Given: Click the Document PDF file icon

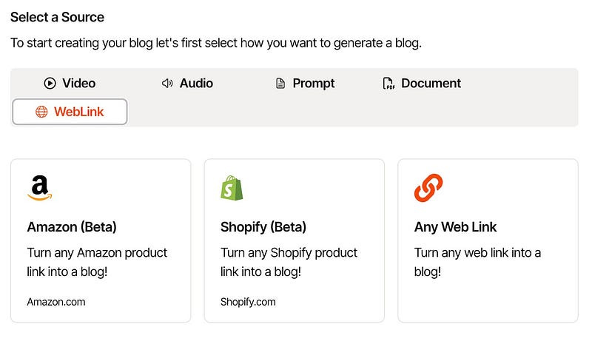Looking at the screenshot, I should tap(388, 83).
